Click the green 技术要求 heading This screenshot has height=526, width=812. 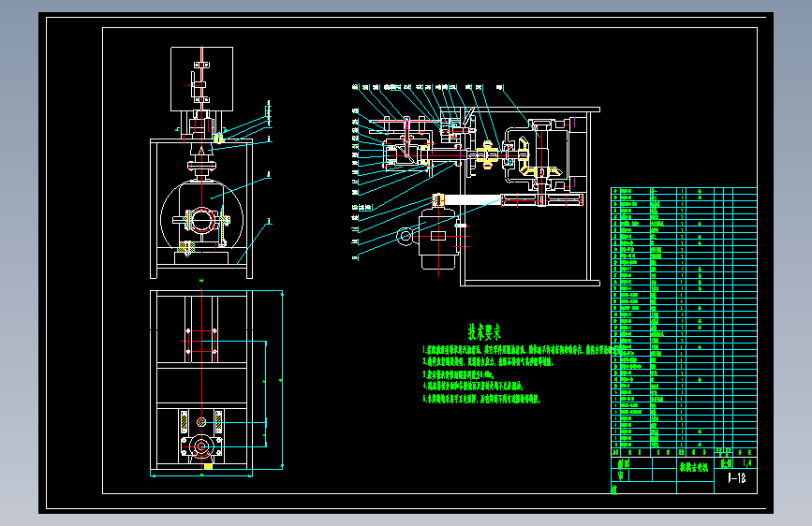point(484,332)
